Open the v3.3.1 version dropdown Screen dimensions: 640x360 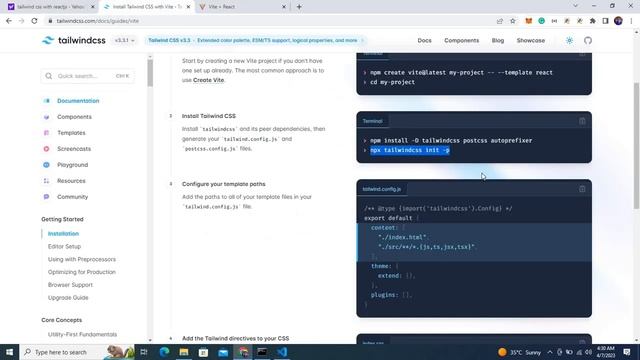click(124, 40)
